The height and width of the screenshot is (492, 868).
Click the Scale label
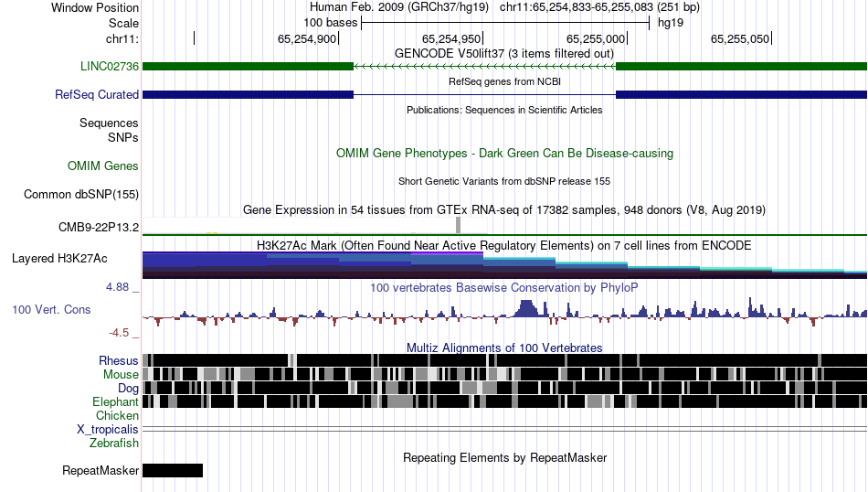click(x=124, y=23)
